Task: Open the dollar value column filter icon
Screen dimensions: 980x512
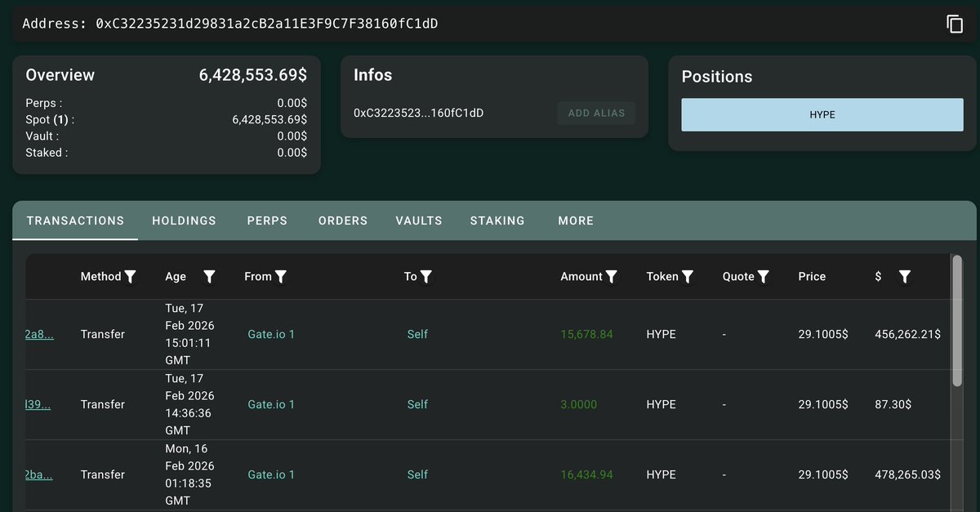Action: 904,277
